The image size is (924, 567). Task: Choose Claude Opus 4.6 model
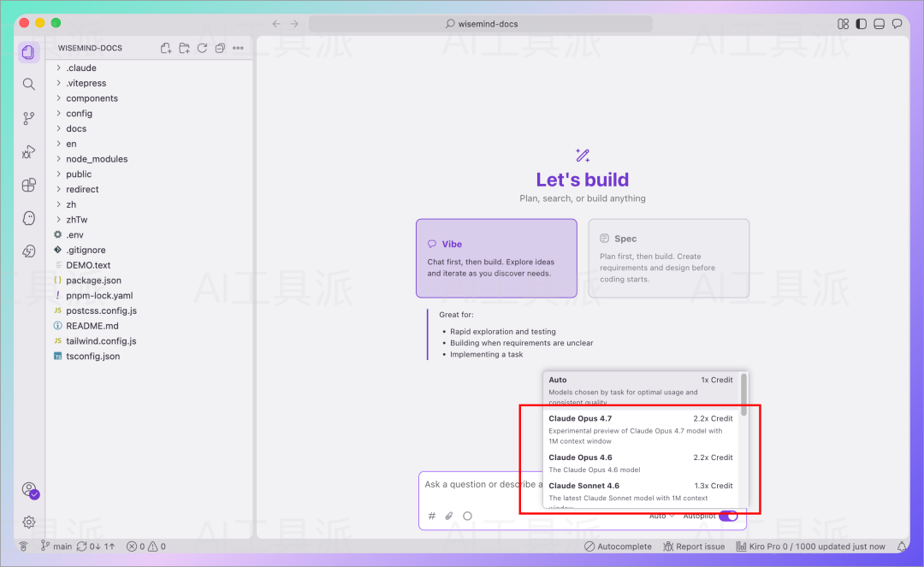(x=641, y=463)
